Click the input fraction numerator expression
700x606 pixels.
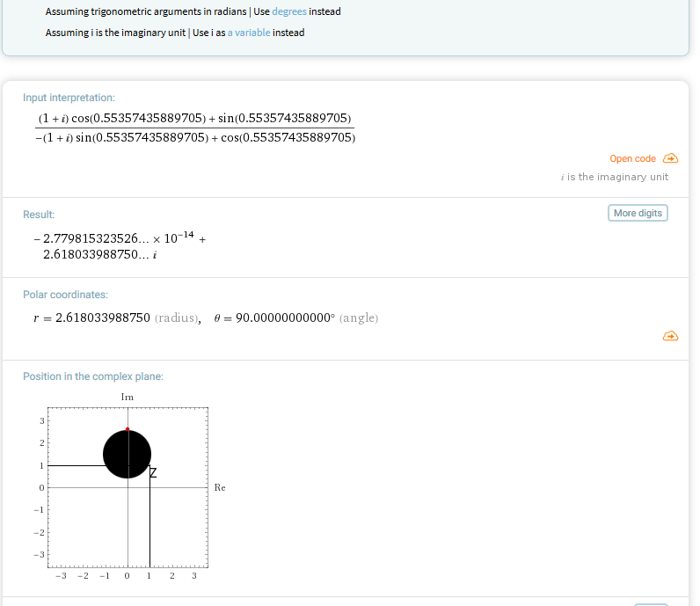click(x=194, y=119)
